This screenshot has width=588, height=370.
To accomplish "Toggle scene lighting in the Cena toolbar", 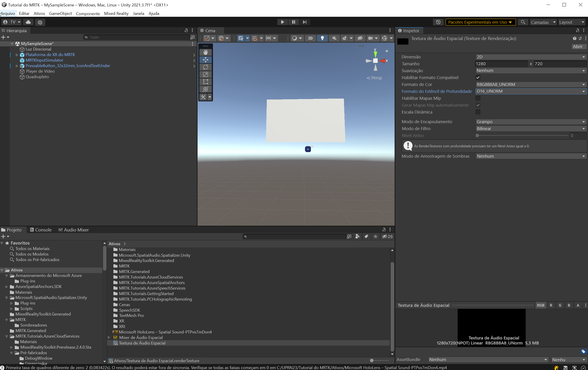I will (x=322, y=38).
